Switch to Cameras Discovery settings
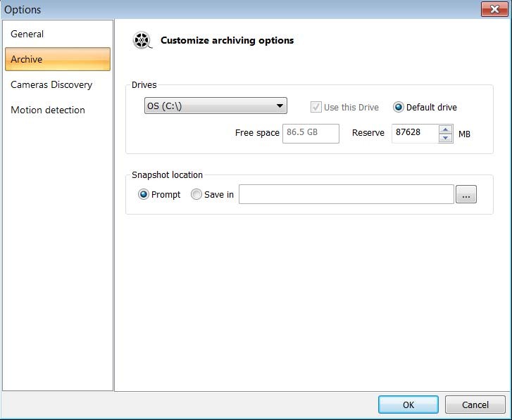 (51, 84)
